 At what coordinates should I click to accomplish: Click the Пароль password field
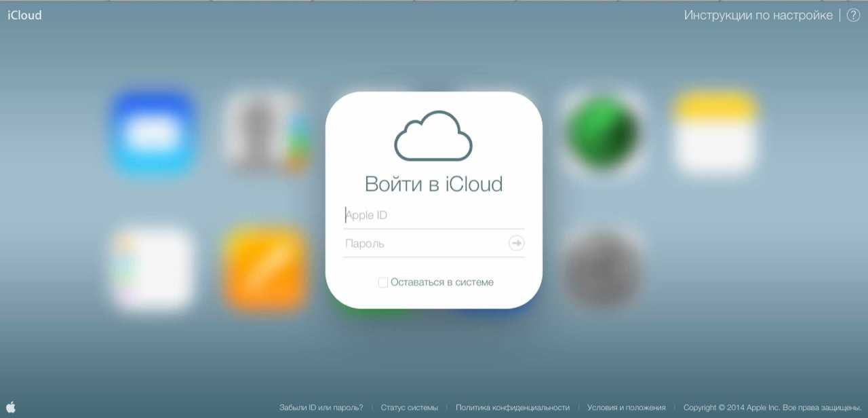[424, 244]
